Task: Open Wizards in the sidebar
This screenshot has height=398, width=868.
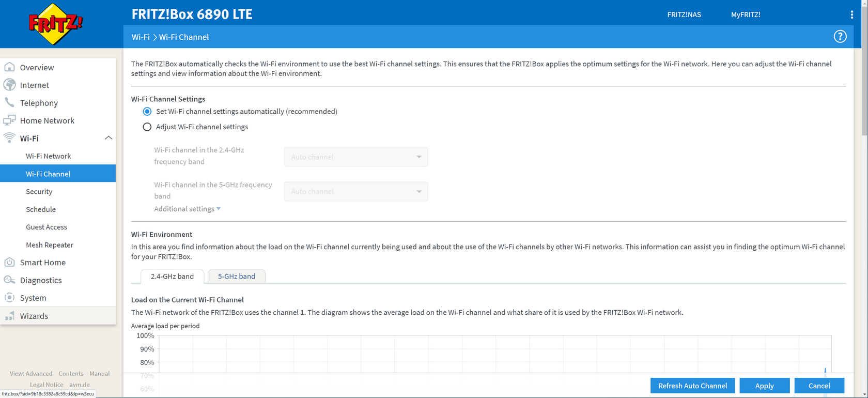Action: tap(34, 316)
